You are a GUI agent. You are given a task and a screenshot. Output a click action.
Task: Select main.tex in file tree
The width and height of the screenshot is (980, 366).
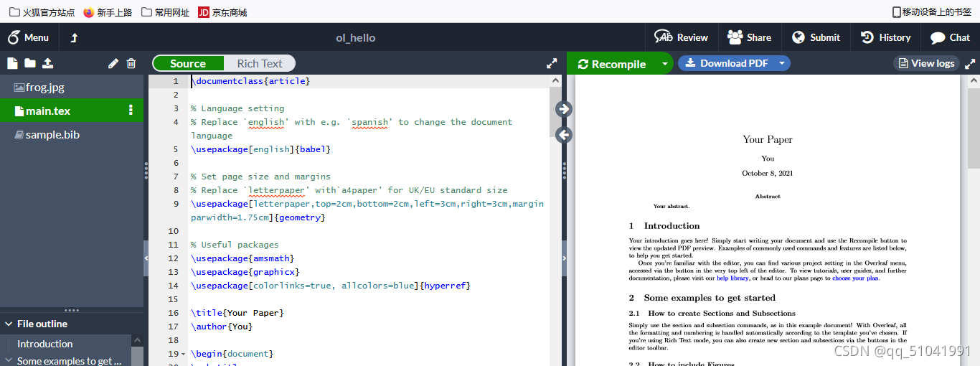(72, 111)
